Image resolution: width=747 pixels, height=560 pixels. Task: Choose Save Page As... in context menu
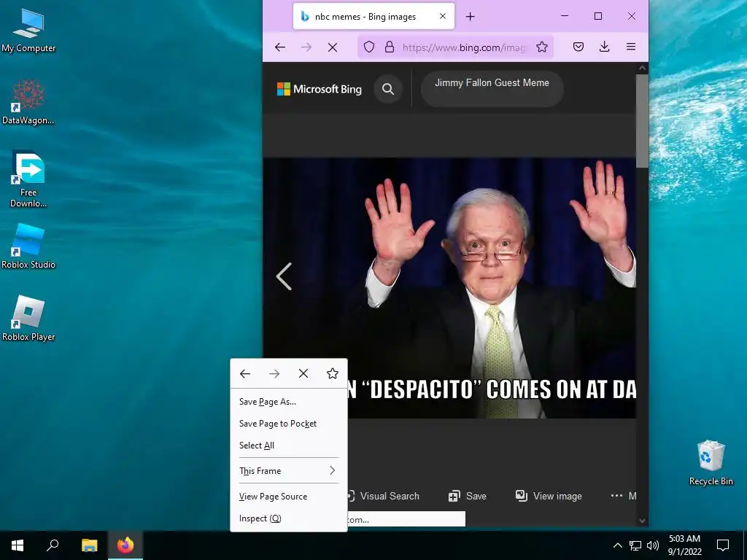pos(289,402)
